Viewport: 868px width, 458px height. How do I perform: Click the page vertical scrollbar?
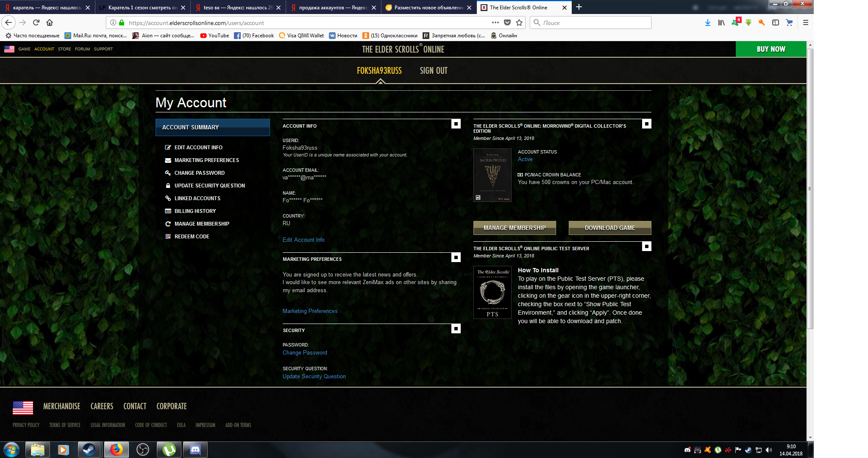tap(810, 189)
